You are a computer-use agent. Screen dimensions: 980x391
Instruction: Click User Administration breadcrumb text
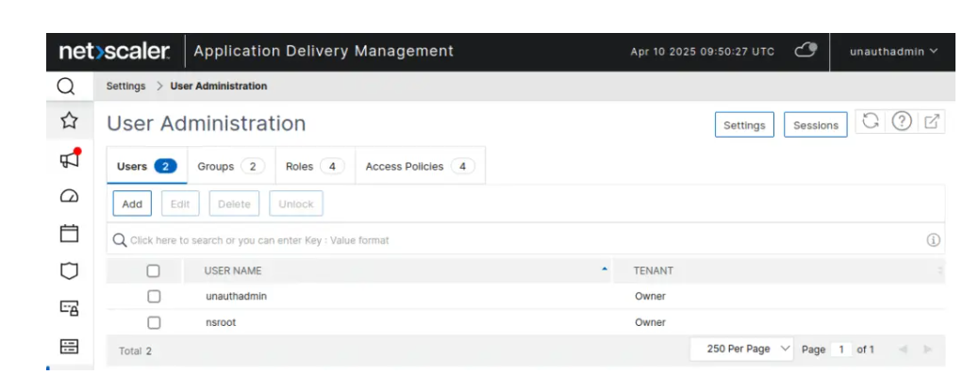point(219,86)
